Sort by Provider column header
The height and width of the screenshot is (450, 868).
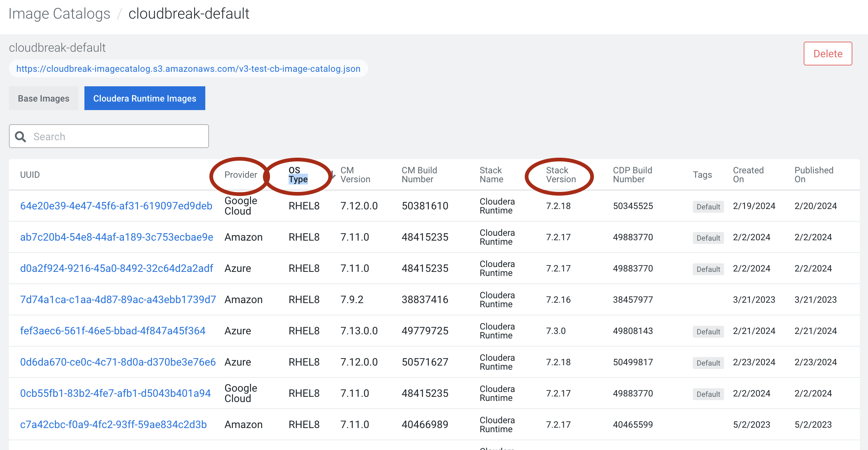tap(241, 175)
